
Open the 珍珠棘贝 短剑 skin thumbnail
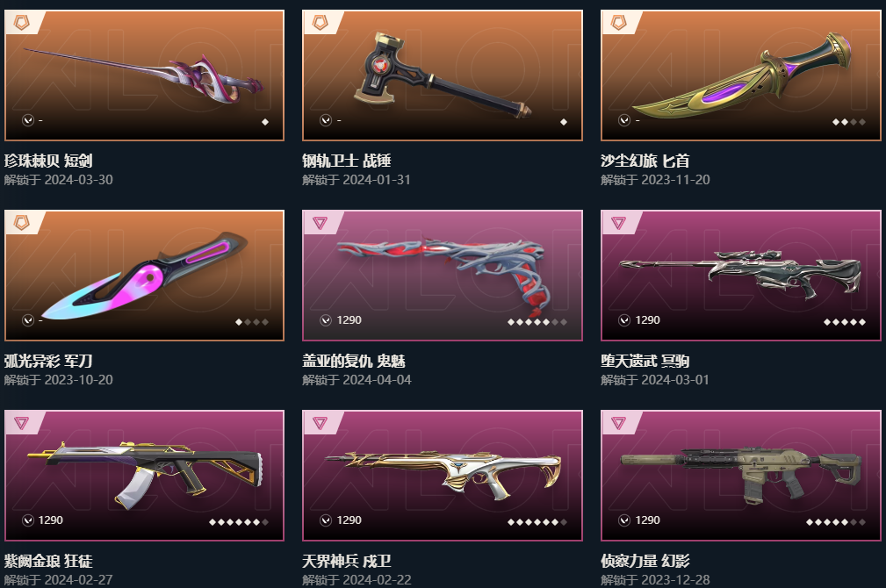pyautogui.click(x=144, y=75)
